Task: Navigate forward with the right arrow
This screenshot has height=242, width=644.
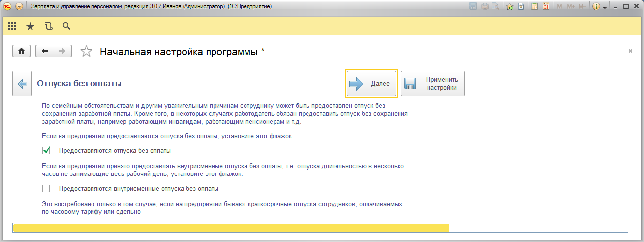Action: (62, 51)
